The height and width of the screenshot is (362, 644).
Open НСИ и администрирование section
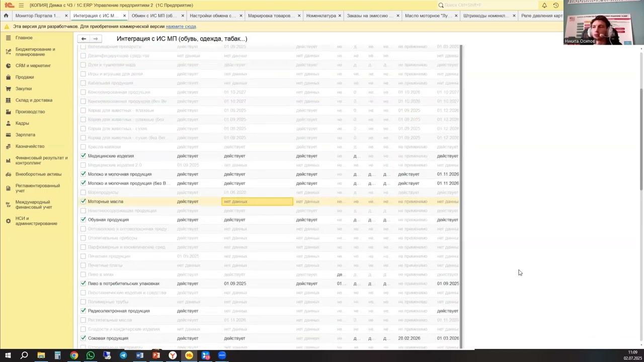tap(36, 221)
